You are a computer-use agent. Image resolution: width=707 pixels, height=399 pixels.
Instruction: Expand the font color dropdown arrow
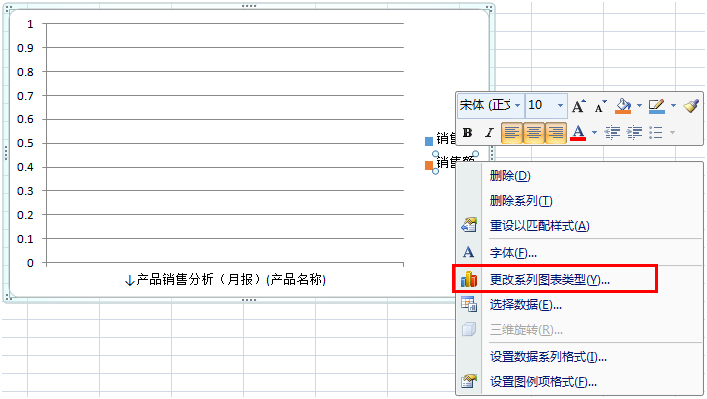(x=594, y=133)
